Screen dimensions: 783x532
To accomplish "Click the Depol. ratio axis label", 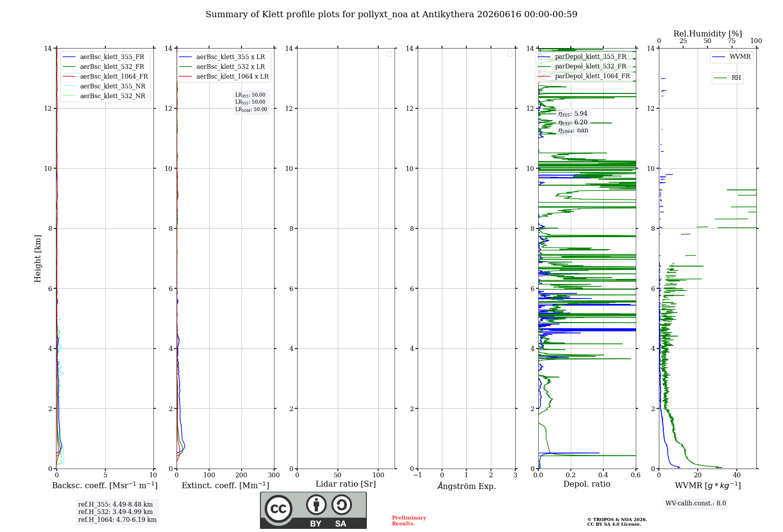I will pos(587,484).
